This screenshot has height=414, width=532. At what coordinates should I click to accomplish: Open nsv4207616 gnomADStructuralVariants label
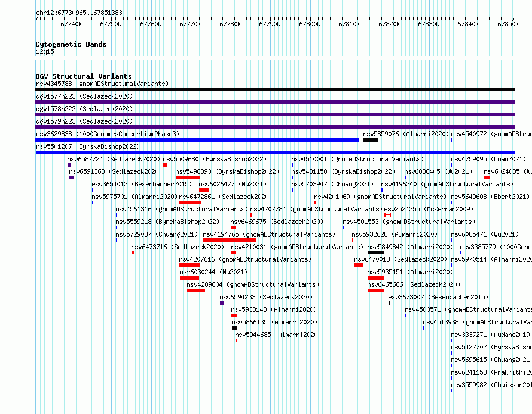click(245, 259)
